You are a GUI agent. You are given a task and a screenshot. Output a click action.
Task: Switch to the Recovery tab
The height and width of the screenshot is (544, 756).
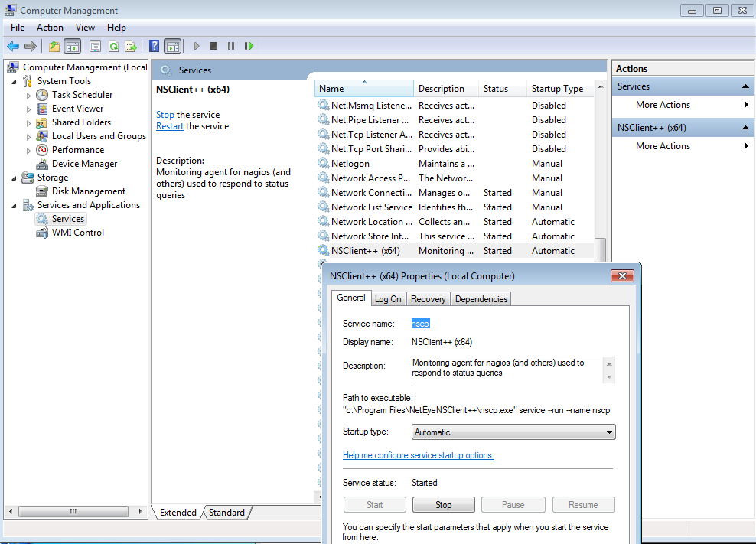tap(429, 299)
